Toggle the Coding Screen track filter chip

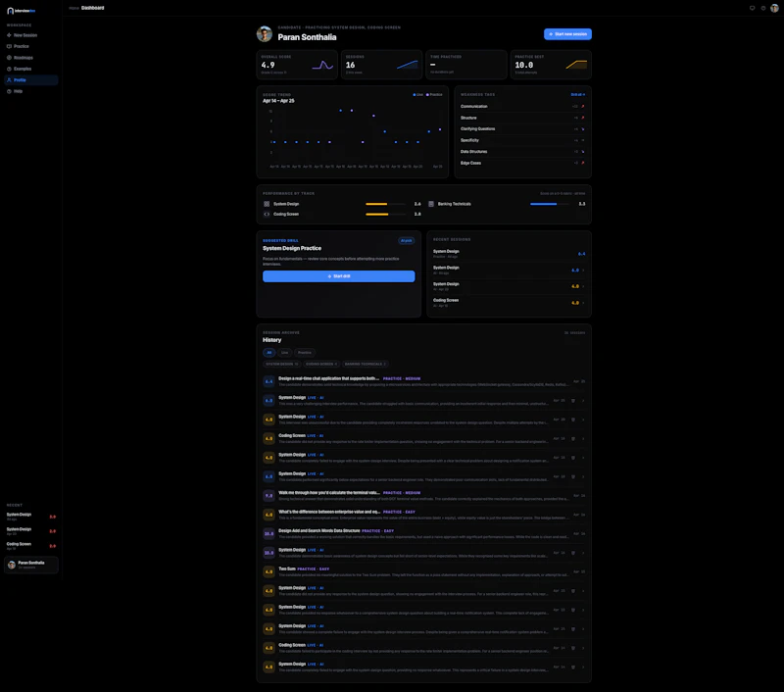coord(321,364)
